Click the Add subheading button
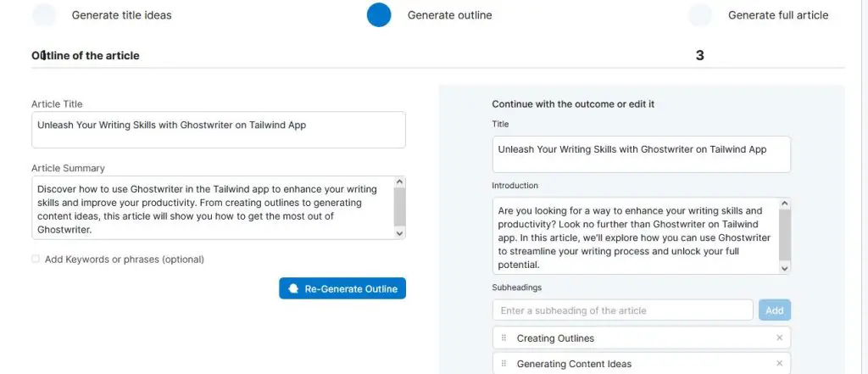Image resolution: width=868 pixels, height=374 pixels. click(775, 310)
